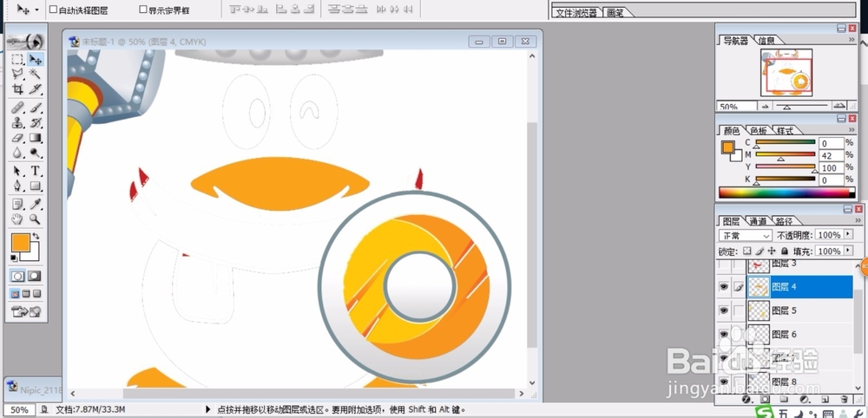Add a layer style at Layers panel bottom
Viewport: 868px width, 418px height.
tap(746, 399)
